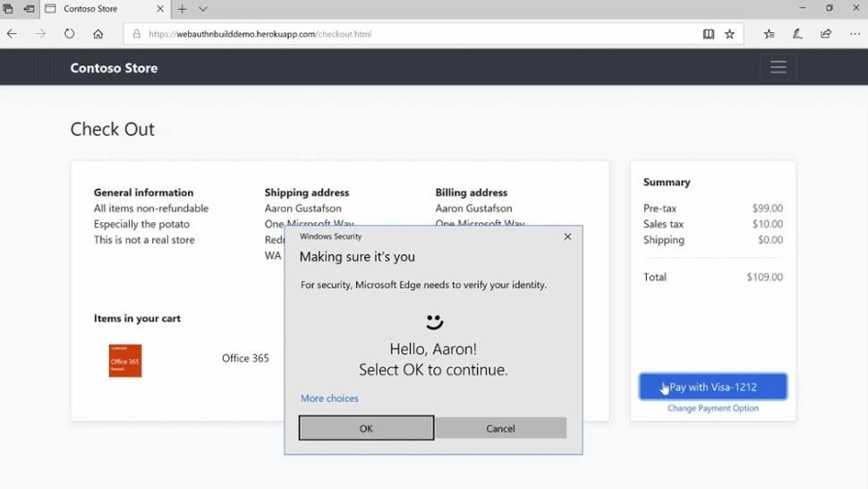Image resolution: width=868 pixels, height=489 pixels.
Task: Go to the home page icon
Action: pos(98,34)
